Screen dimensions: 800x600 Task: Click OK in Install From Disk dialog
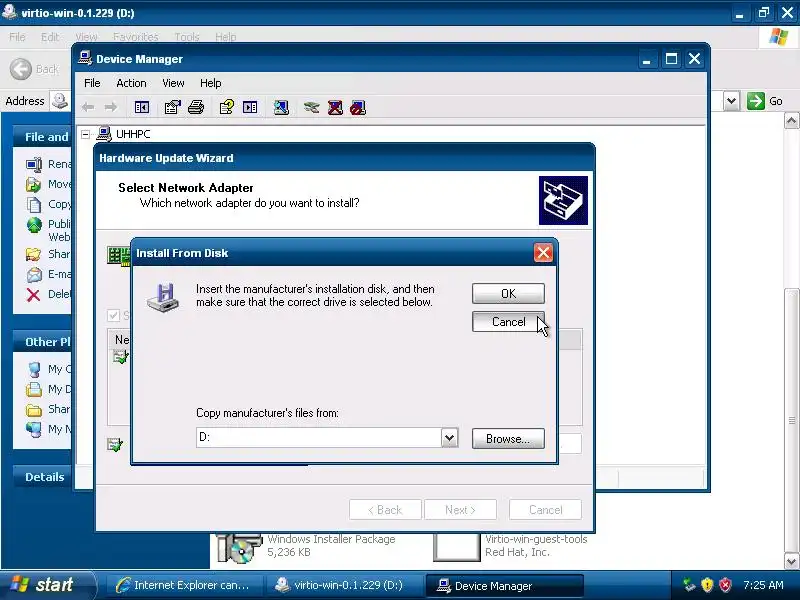click(x=508, y=294)
